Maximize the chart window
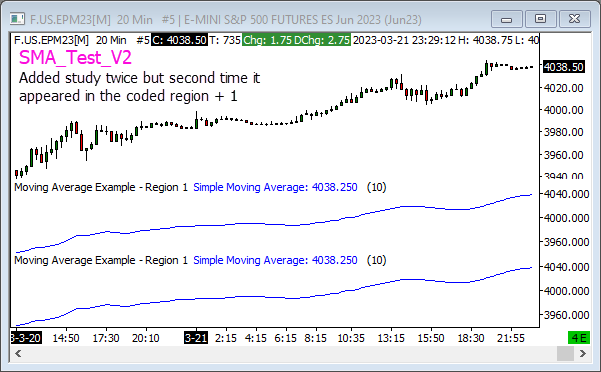This screenshot has height=372, width=601. click(x=540, y=19)
